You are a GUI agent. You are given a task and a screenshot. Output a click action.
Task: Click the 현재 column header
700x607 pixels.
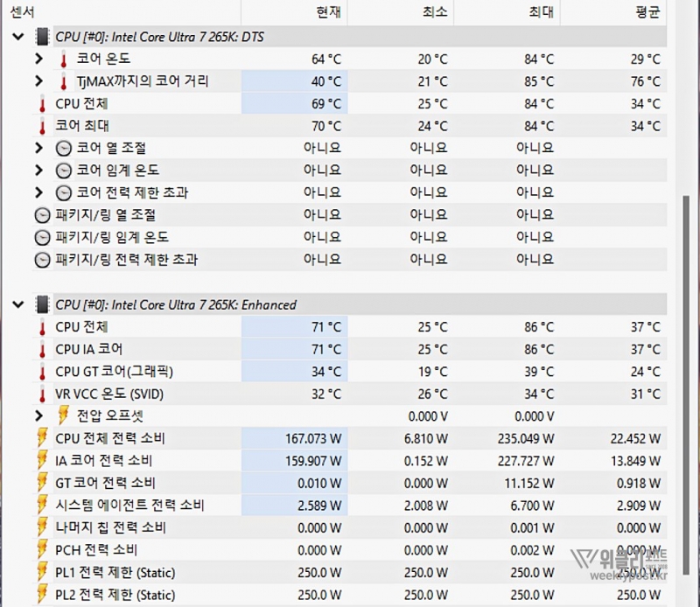click(328, 11)
